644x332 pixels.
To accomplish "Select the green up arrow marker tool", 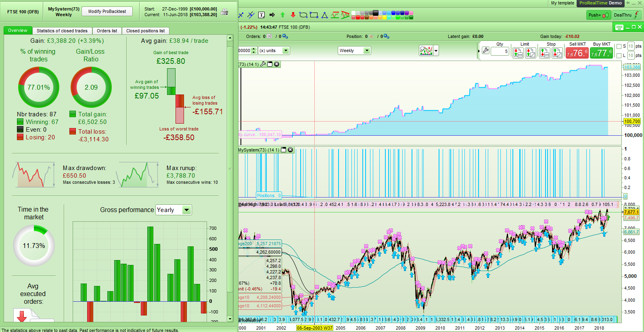I will 282,15.
